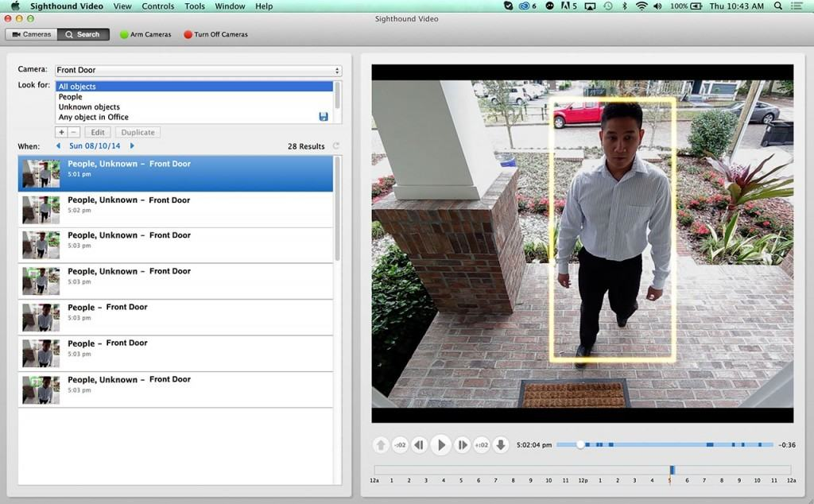Open the Controls menu
Screen dimensions: 814x504
point(158,6)
